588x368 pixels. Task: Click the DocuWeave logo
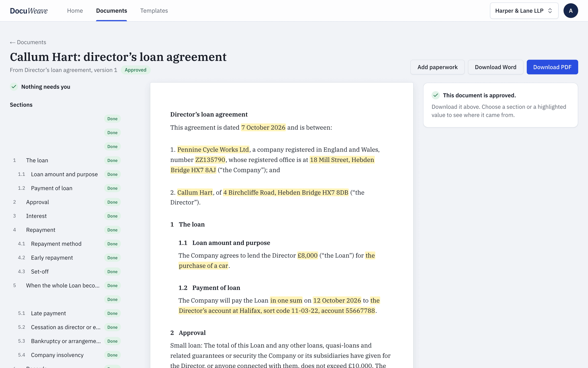tap(29, 11)
